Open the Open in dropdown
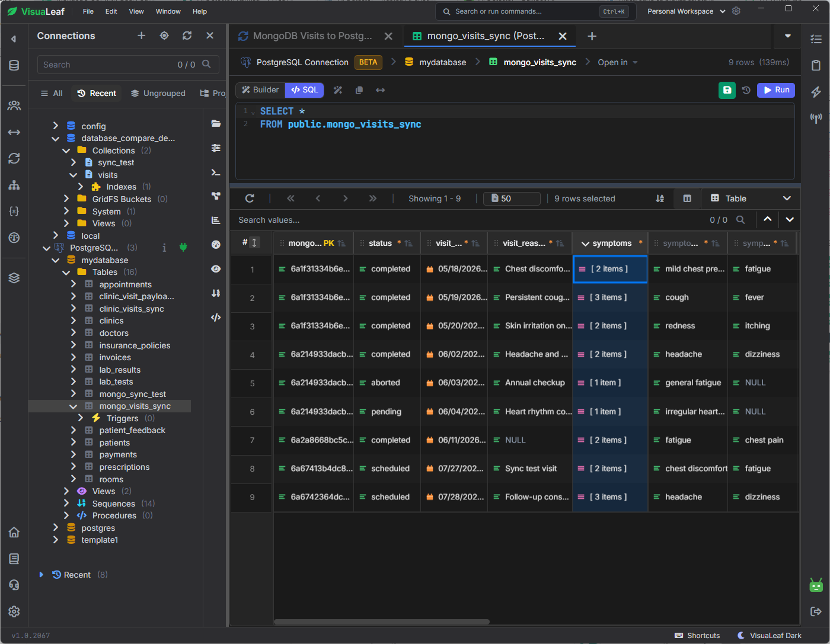Screen dimensions: 830x644 pos(618,62)
